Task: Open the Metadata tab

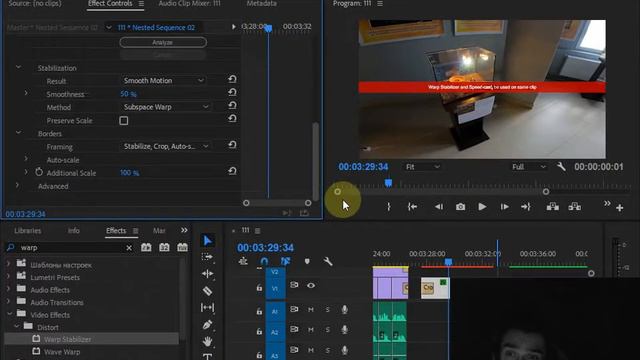Action: (x=262, y=4)
